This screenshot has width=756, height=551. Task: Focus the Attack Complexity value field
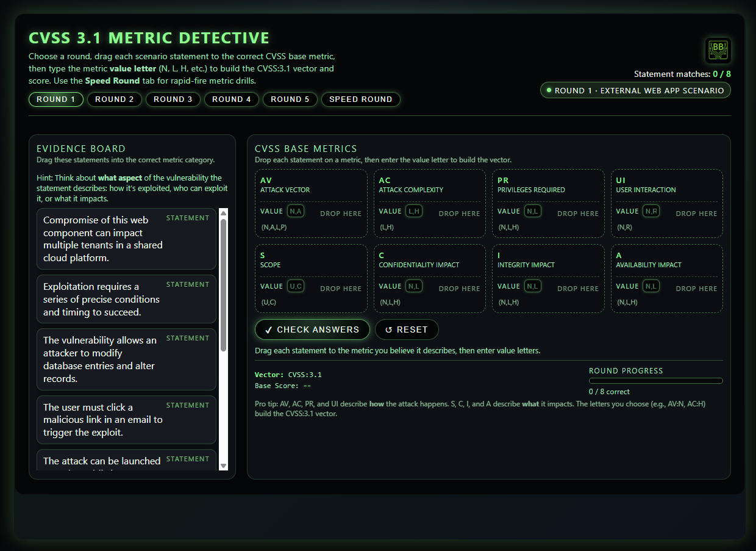pyautogui.click(x=414, y=211)
